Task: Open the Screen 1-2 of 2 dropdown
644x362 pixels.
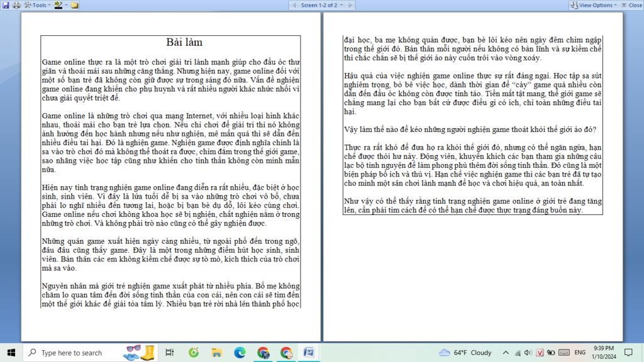Action: pyautogui.click(x=321, y=5)
